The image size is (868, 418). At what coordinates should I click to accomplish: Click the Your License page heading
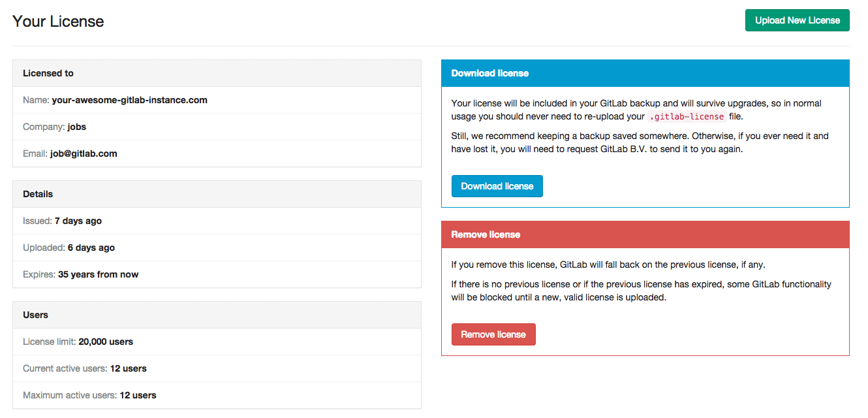click(58, 21)
